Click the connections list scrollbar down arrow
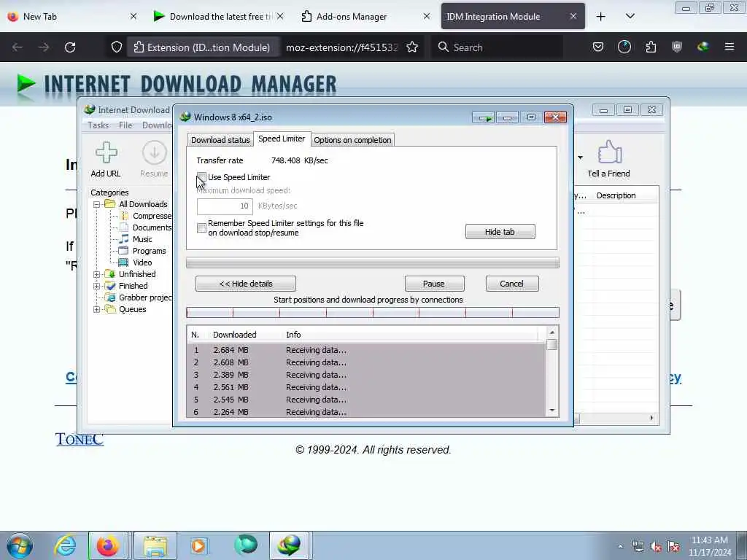This screenshot has height=560, width=747. pos(552,411)
